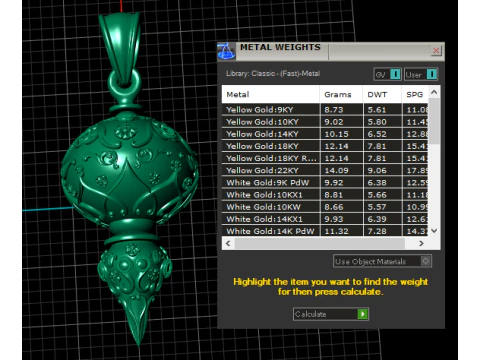Open the Use Object Materials dropdown
480x360 pixels.
click(382, 261)
